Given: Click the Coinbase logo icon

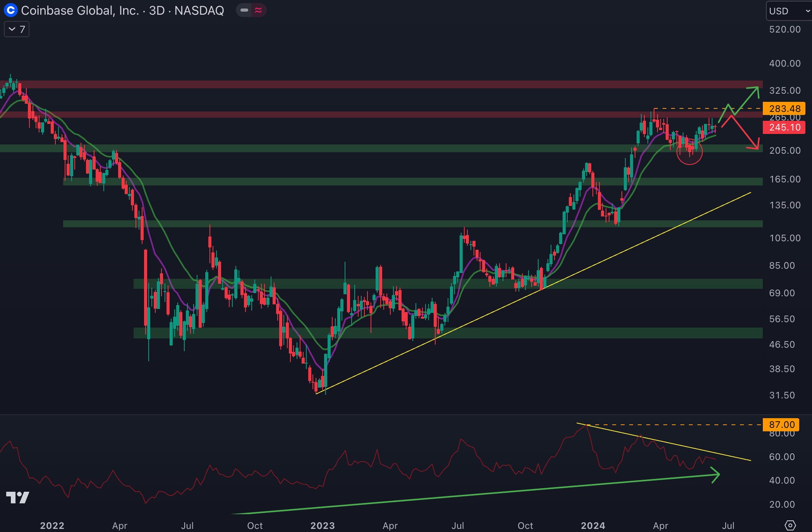Looking at the screenshot, I should pos(10,10).
